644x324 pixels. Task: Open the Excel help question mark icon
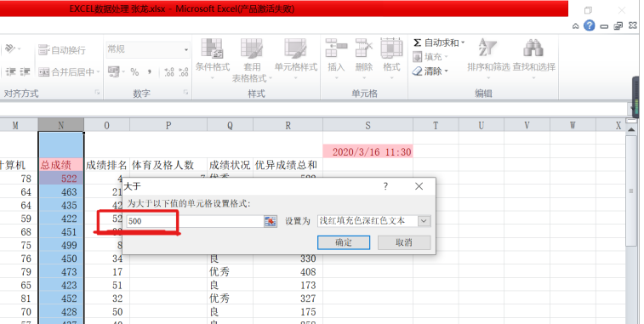coord(589,26)
